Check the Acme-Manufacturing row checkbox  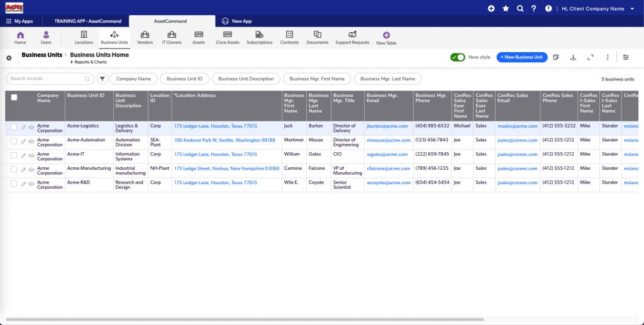[14, 170]
